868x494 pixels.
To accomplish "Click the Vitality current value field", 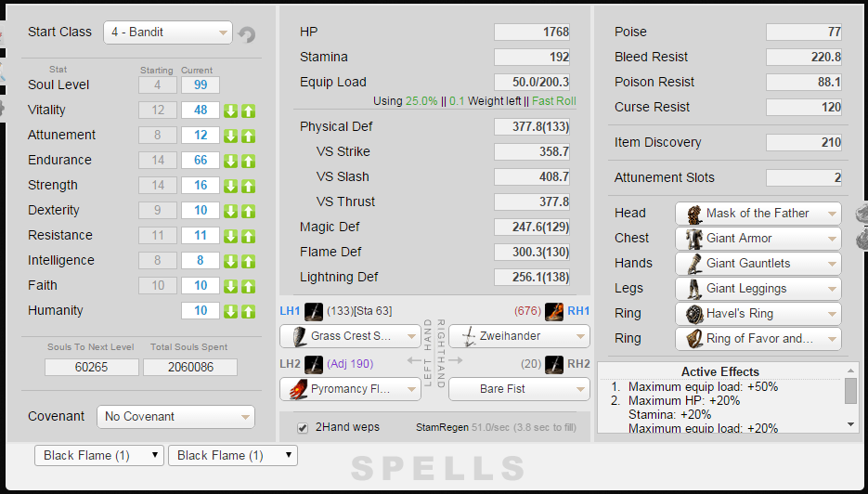I will click(x=201, y=110).
